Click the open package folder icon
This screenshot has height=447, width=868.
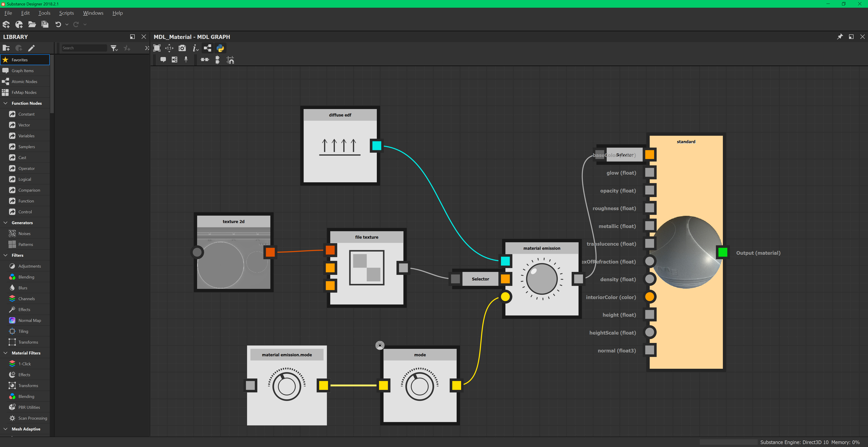click(32, 24)
